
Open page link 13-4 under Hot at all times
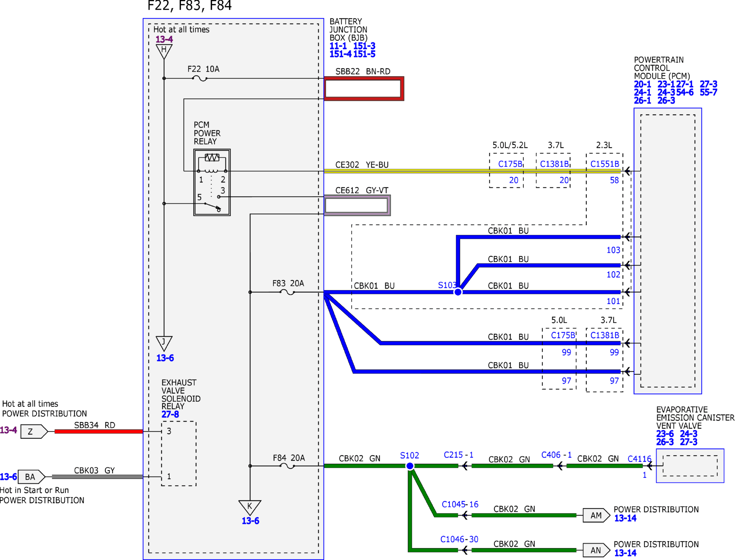164,39
